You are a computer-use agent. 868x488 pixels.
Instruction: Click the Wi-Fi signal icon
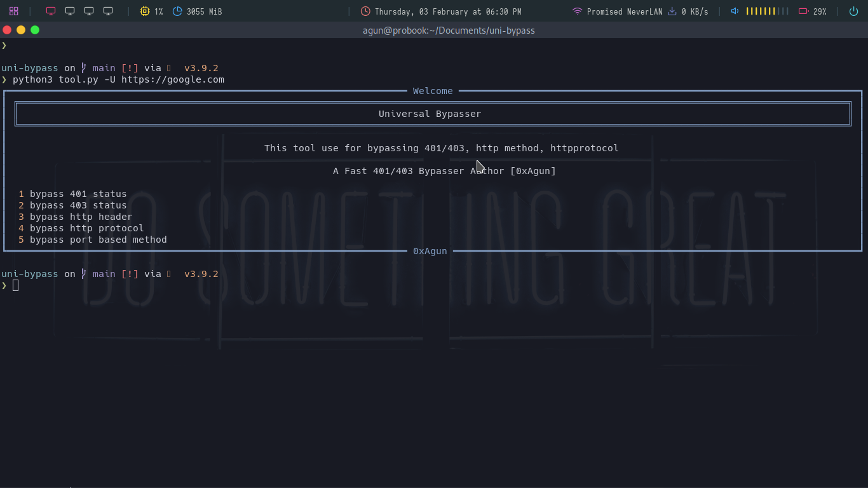[577, 11]
